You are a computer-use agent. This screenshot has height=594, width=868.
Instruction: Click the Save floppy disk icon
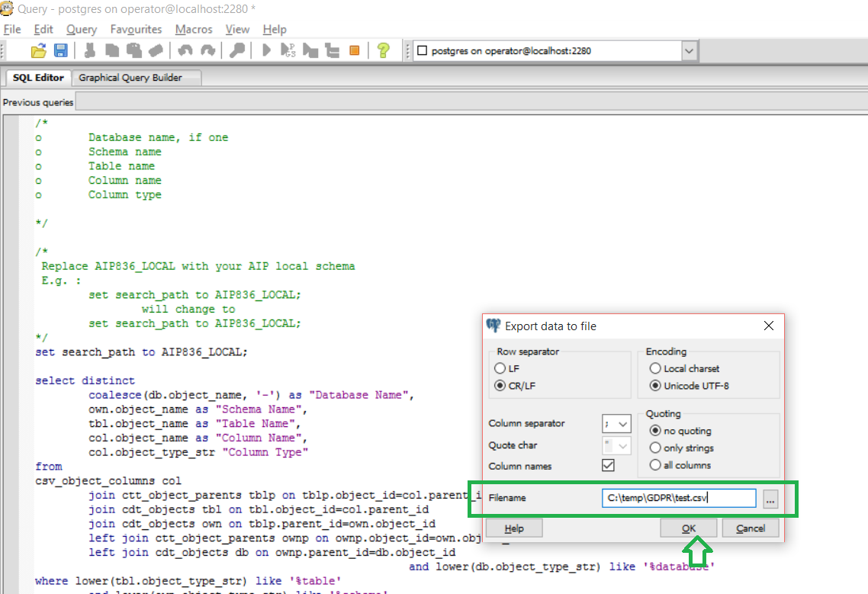(60, 51)
